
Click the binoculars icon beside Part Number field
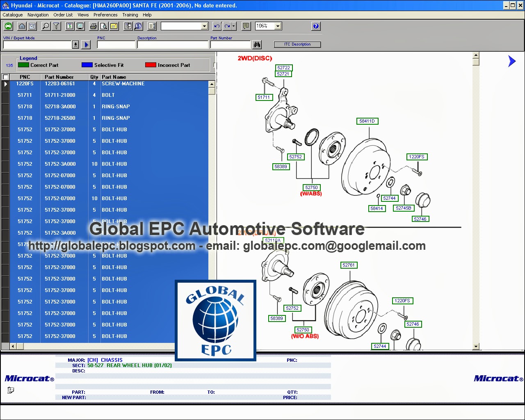[x=257, y=44]
